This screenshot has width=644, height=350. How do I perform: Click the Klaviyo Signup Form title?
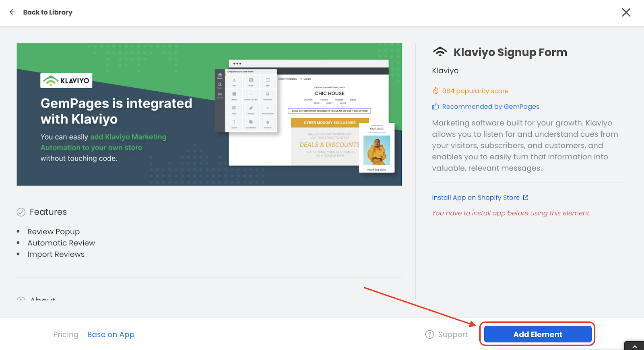click(510, 52)
